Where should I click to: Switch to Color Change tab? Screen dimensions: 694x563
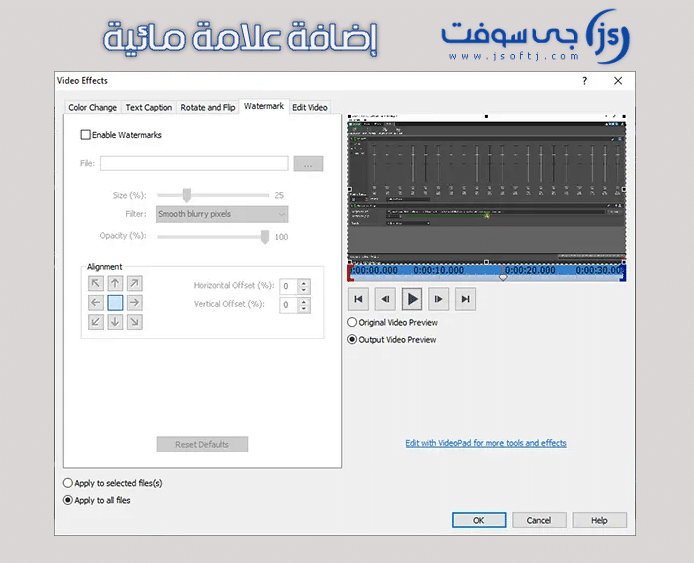click(92, 108)
